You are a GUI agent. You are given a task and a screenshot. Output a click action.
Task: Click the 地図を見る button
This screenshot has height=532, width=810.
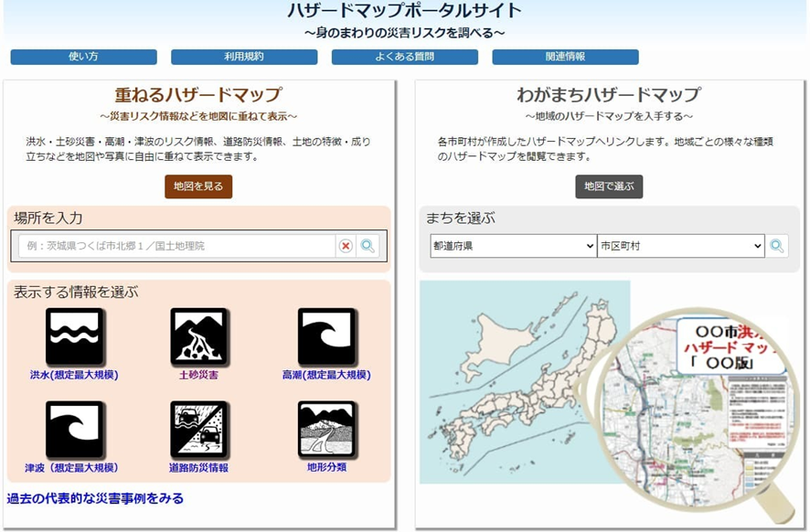(200, 185)
